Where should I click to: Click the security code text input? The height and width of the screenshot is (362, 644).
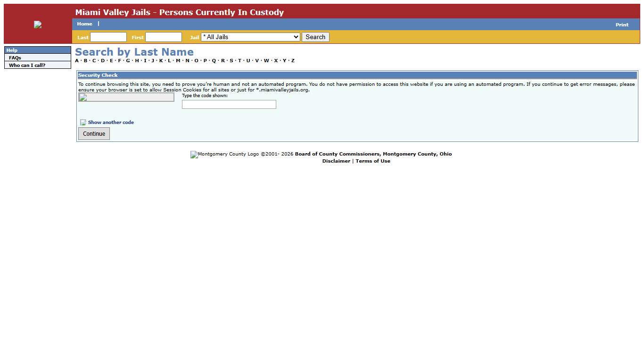(x=229, y=105)
